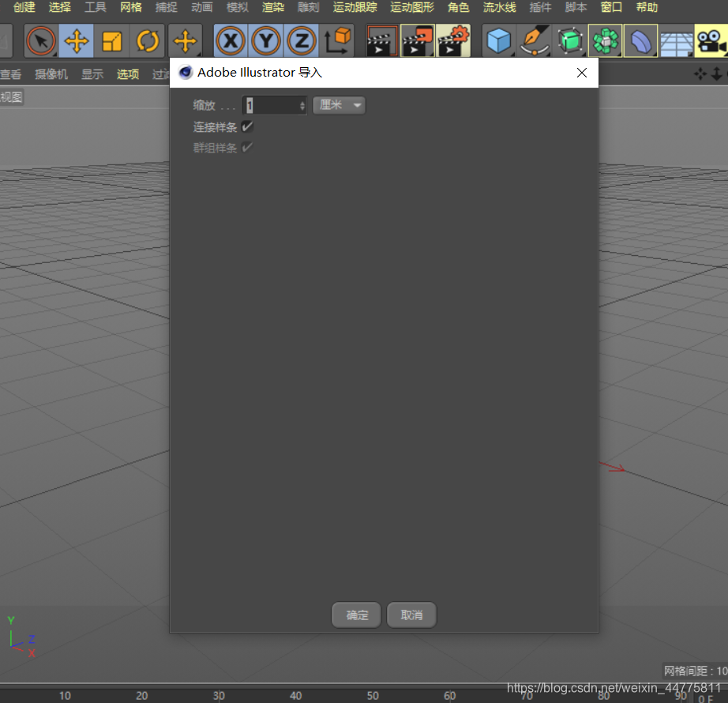Click timeline frame 50 marker
The width and height of the screenshot is (728, 703).
coord(373,696)
